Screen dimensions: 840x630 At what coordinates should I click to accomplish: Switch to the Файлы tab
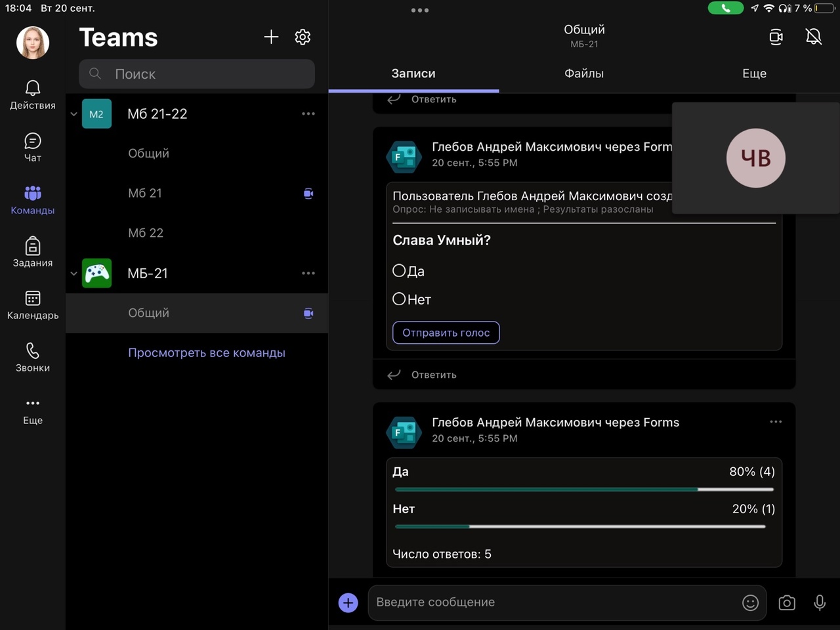coord(584,73)
